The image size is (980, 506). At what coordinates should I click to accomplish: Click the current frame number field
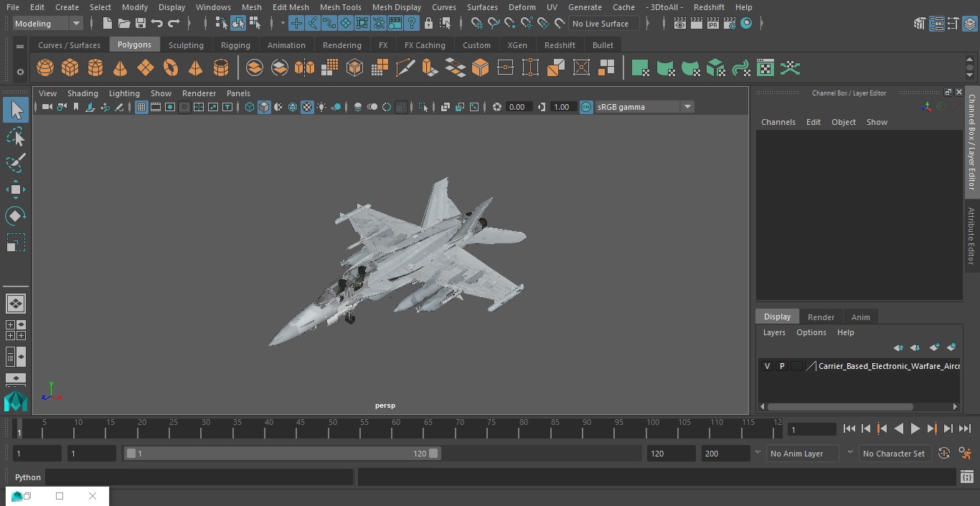pos(812,429)
